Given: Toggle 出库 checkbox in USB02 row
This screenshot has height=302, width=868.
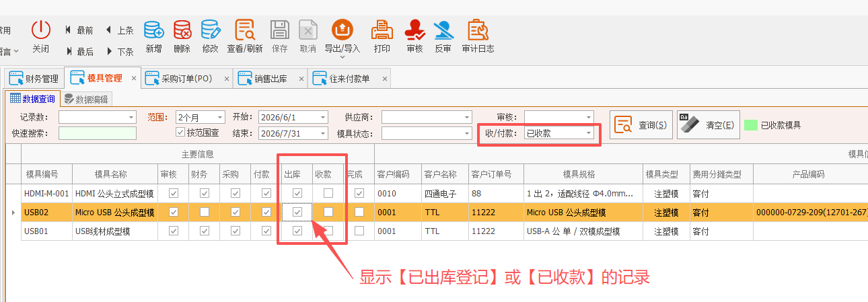Looking at the screenshot, I should [x=297, y=212].
